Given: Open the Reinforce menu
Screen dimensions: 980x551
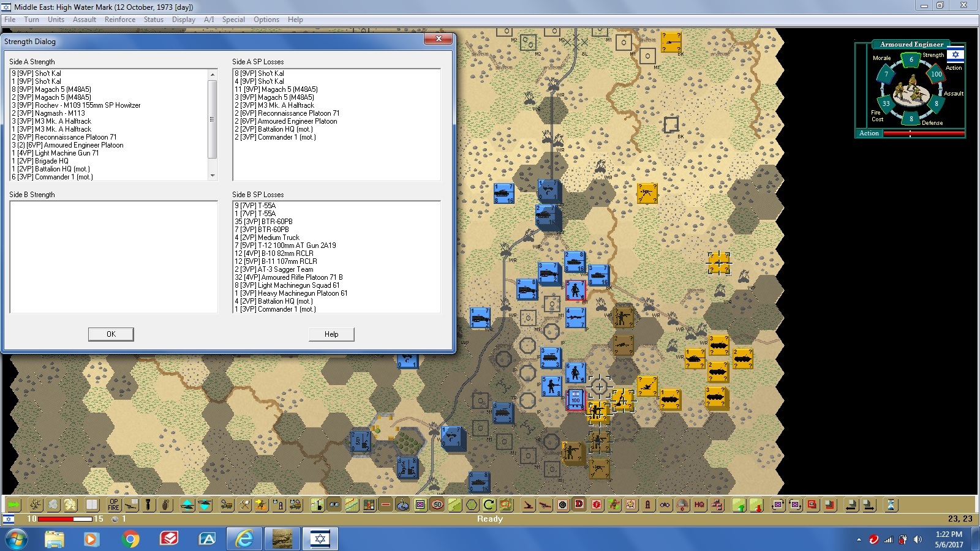Looking at the screenshot, I should (x=120, y=19).
